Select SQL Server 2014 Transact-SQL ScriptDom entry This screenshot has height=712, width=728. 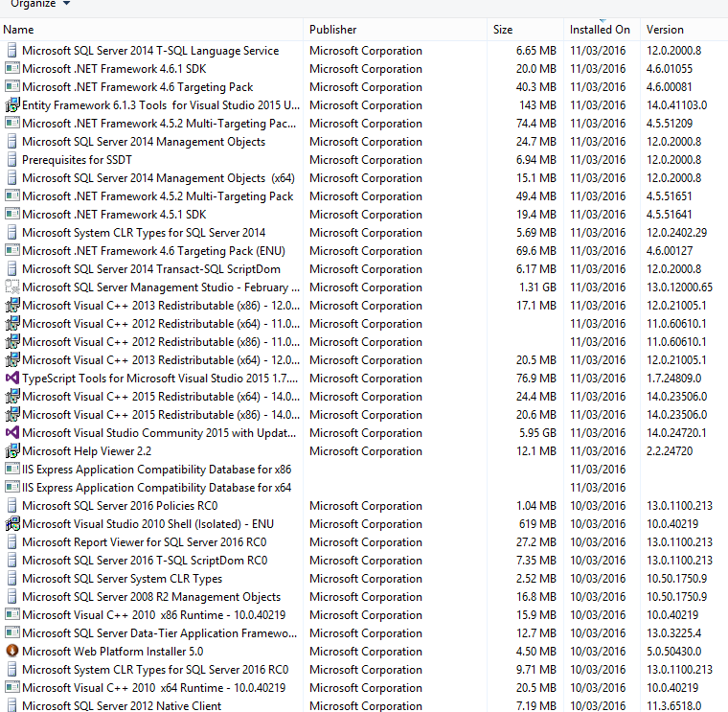(364, 269)
